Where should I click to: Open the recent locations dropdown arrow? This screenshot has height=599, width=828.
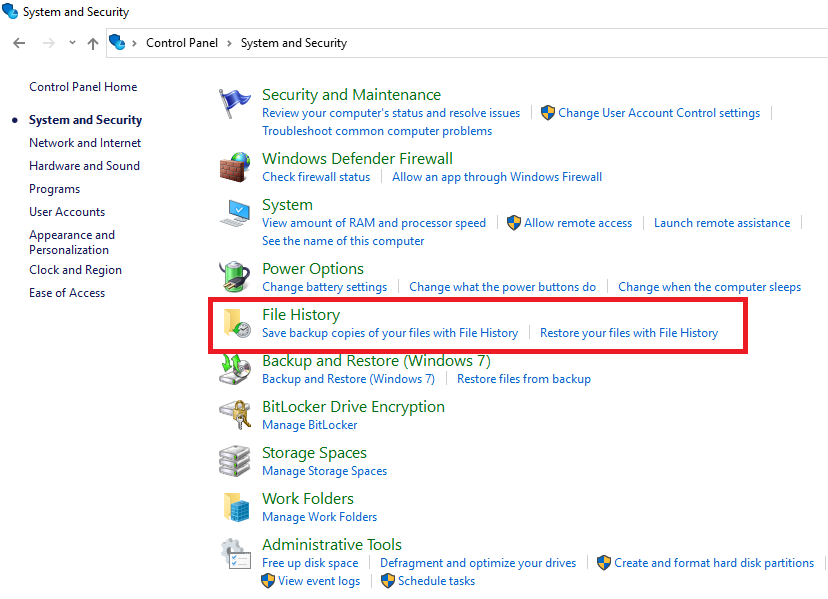pyautogui.click(x=72, y=43)
